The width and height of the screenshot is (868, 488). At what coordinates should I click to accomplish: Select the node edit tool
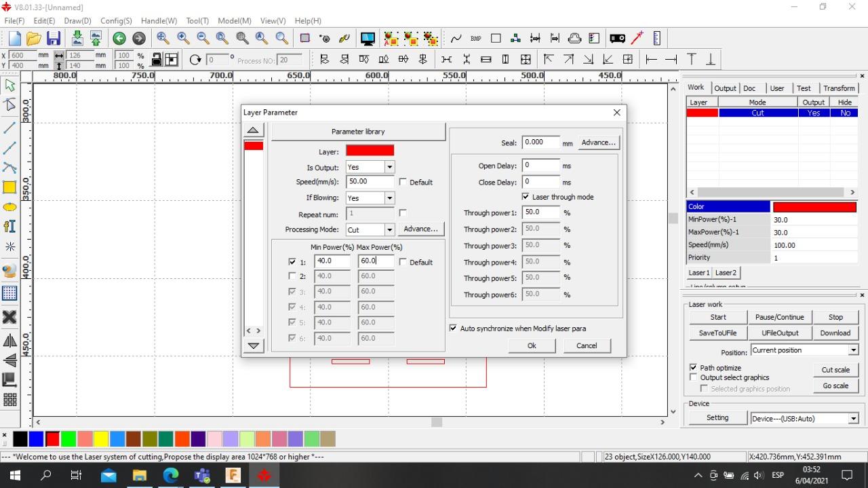10,105
